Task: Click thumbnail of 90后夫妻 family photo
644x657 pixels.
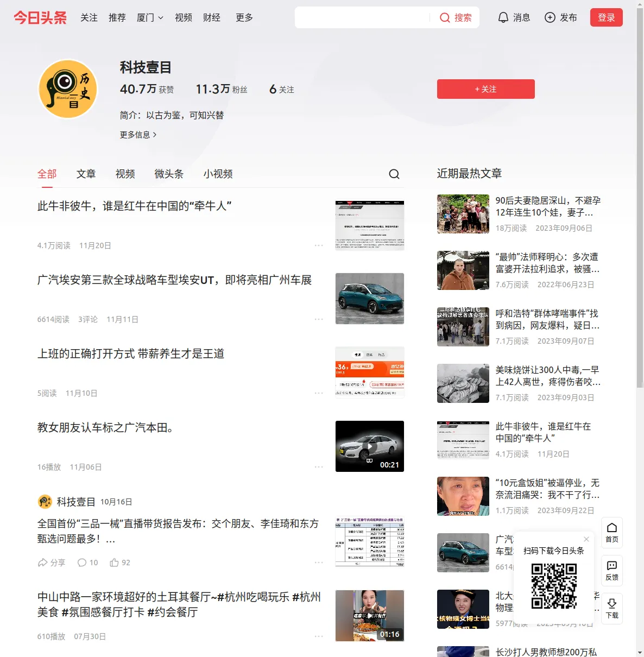Action: 463,214
